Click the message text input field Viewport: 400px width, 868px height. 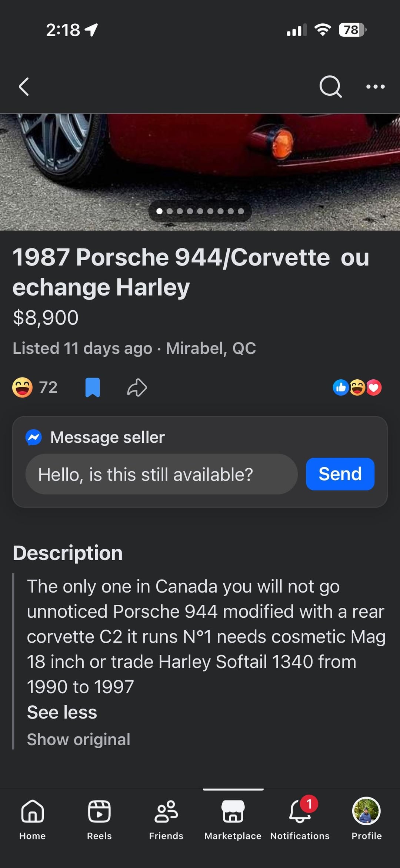coord(161,474)
